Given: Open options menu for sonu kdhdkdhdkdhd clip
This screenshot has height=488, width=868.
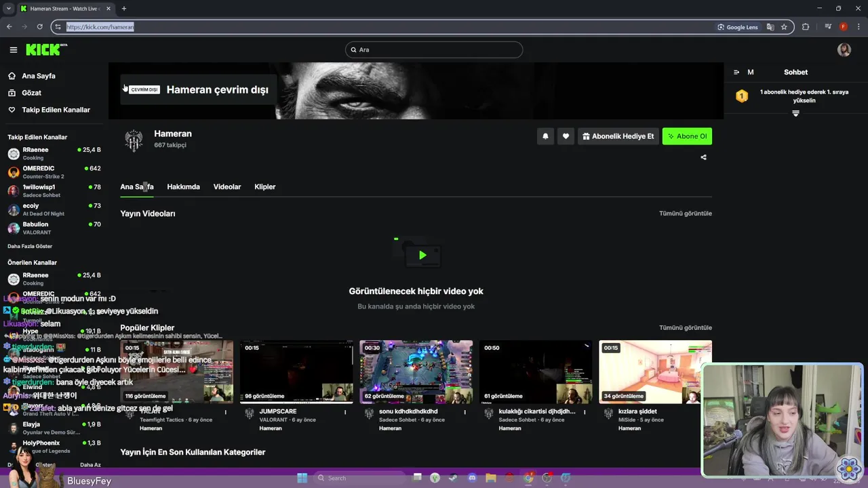Looking at the screenshot, I should coord(465,412).
